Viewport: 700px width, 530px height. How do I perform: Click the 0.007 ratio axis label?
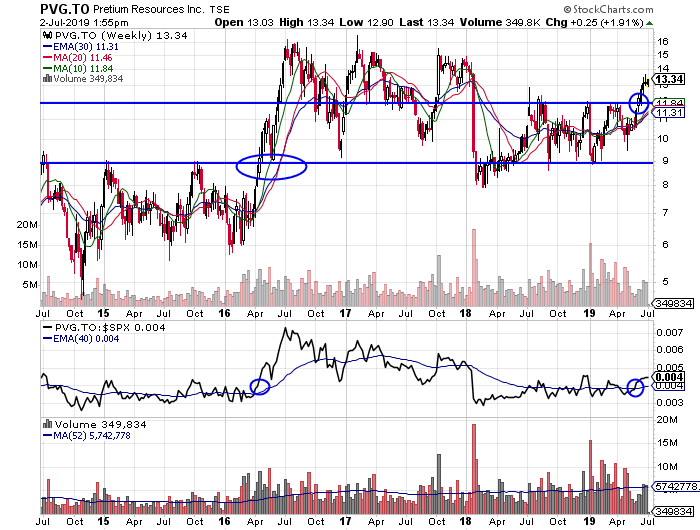(x=670, y=333)
